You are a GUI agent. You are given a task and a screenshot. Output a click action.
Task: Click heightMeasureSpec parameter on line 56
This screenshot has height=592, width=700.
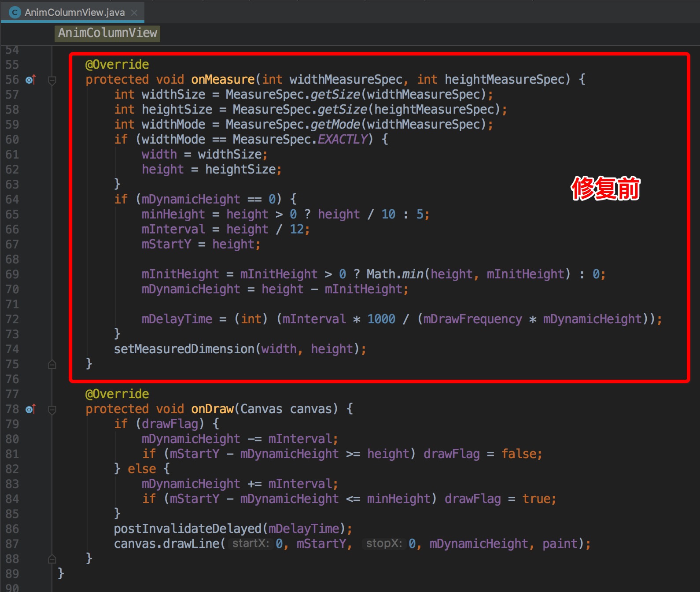pyautogui.click(x=505, y=80)
